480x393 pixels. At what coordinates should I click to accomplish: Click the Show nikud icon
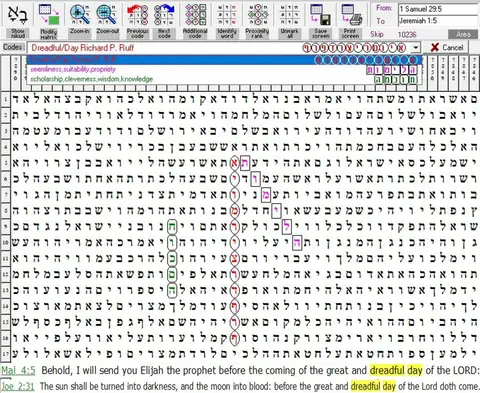click(18, 14)
